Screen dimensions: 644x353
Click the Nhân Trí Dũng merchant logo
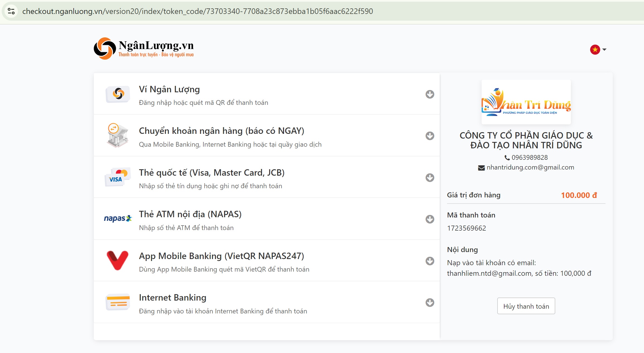pos(526,102)
